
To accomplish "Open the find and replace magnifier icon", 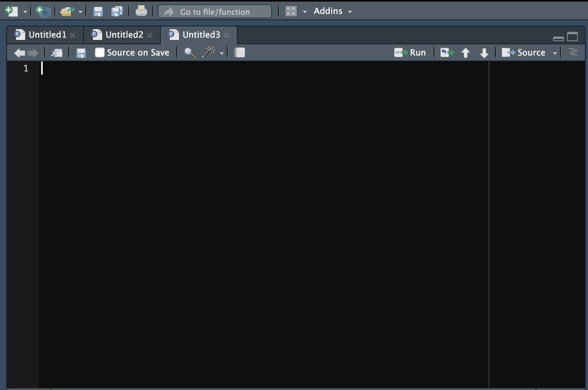I will [189, 52].
